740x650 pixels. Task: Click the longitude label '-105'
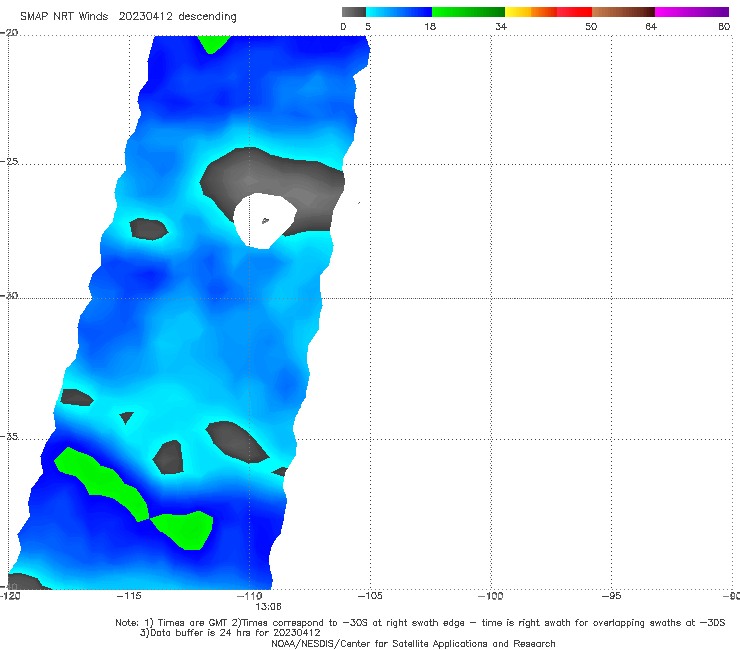point(370,596)
